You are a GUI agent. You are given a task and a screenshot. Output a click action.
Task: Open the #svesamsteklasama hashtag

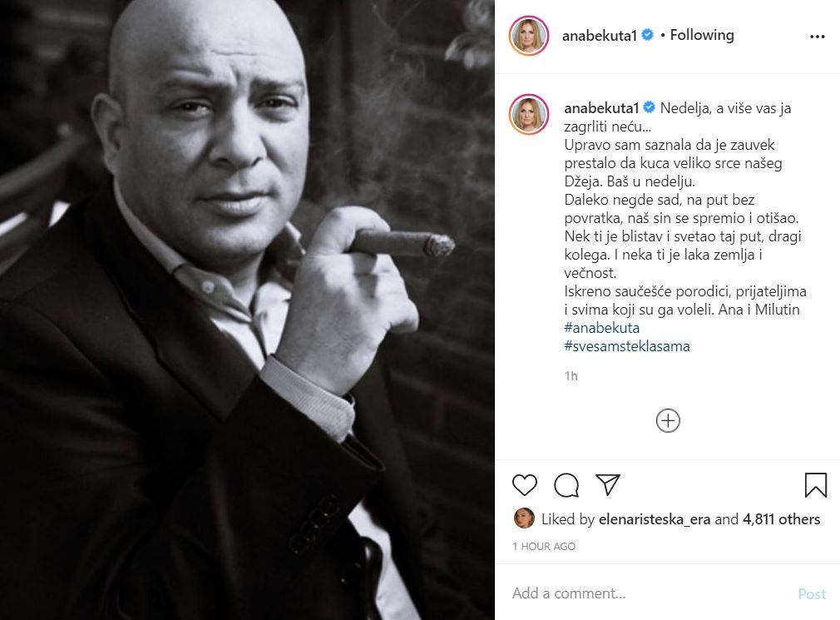tap(627, 346)
